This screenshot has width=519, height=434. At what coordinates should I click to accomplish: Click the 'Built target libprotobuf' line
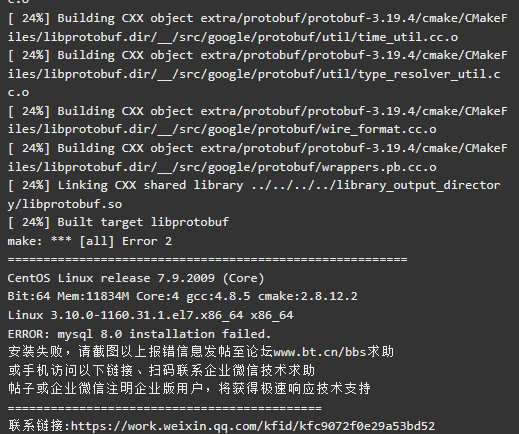[x=118, y=222]
